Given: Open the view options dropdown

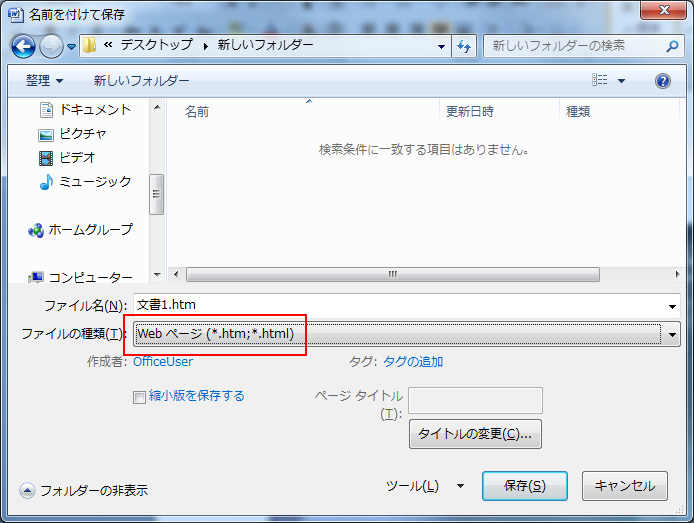Looking at the screenshot, I should [621, 81].
